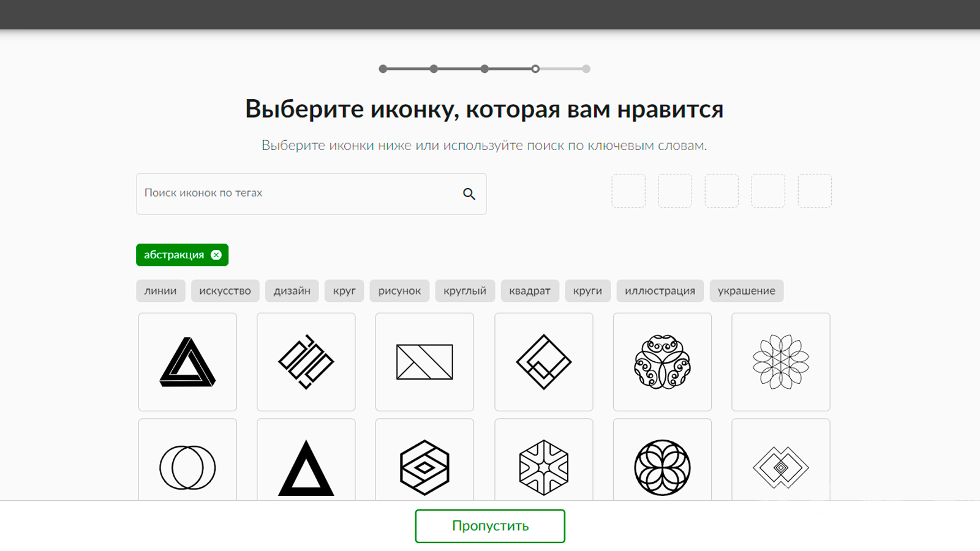Click the second empty selected-icon slot
The height and width of the screenshot is (551, 980).
click(675, 190)
